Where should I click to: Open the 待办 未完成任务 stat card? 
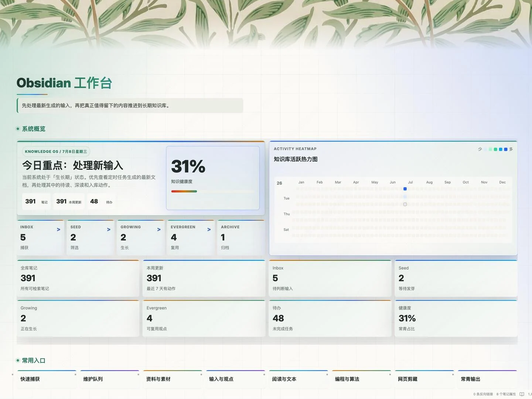pos(330,318)
